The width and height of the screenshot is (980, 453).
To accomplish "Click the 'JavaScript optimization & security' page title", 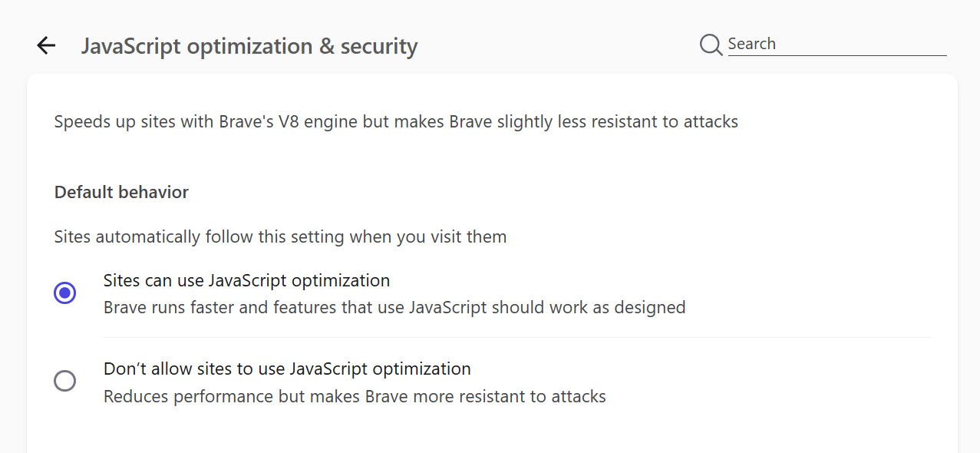I will pyautogui.click(x=249, y=46).
